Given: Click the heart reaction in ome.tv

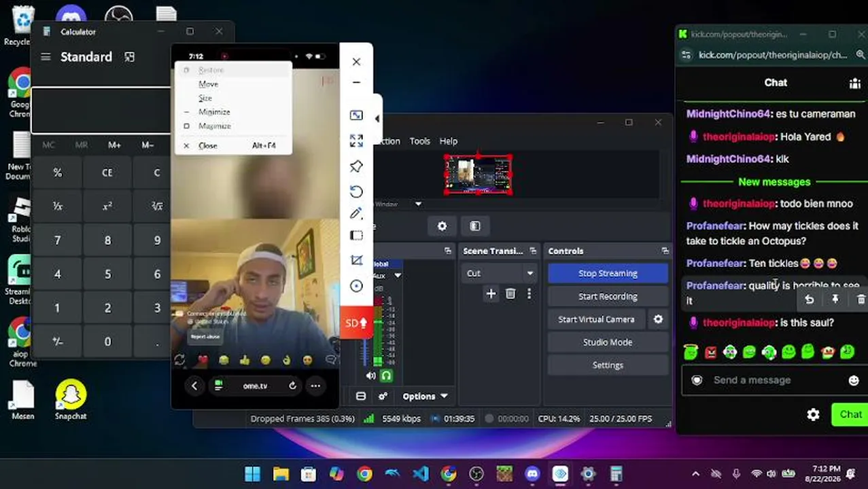Looking at the screenshot, I should [x=203, y=359].
